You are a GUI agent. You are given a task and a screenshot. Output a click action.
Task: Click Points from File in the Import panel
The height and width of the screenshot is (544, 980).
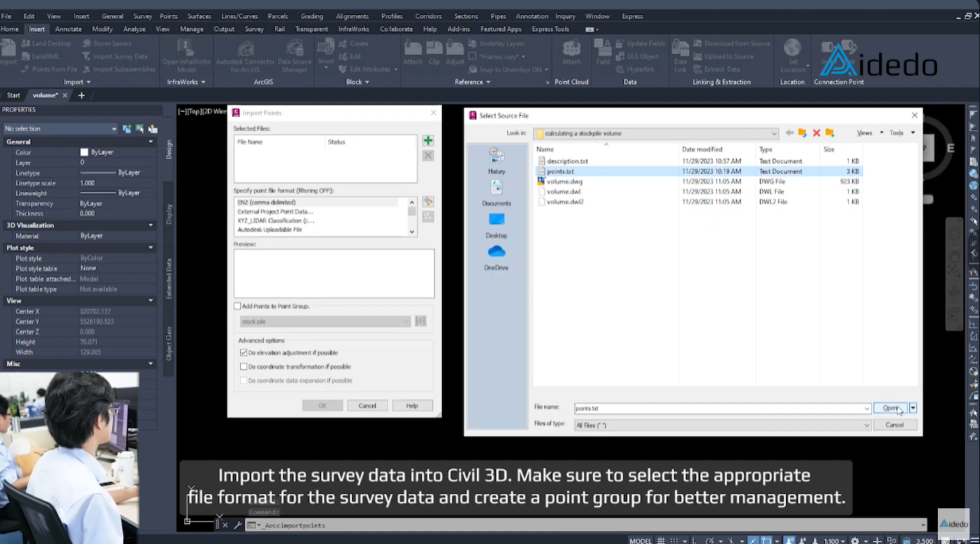[49, 69]
